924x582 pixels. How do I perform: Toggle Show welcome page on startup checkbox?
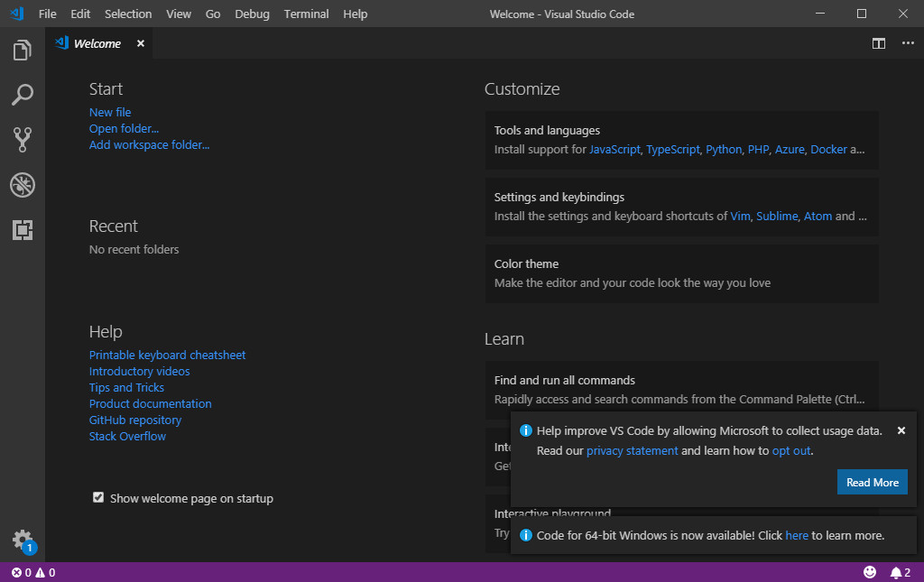tap(98, 498)
